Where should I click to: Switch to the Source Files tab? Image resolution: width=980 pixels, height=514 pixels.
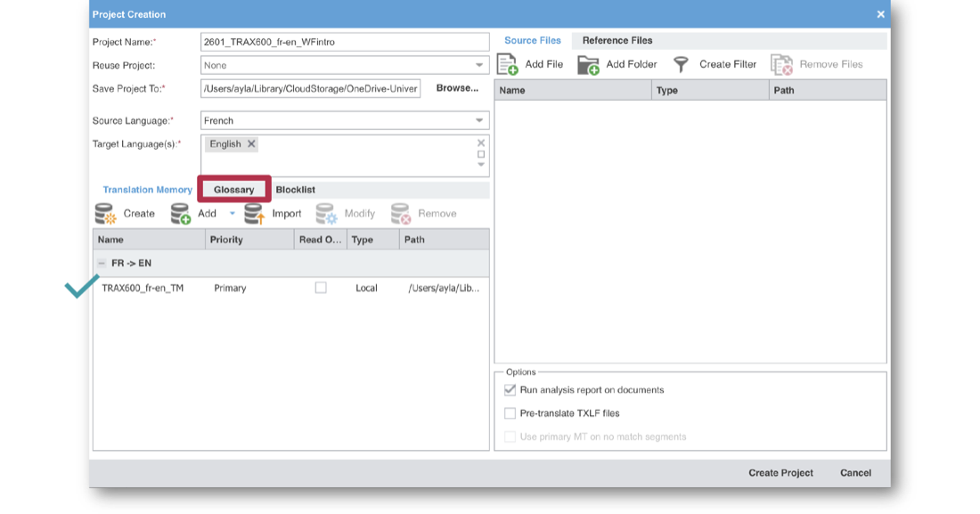[x=533, y=41]
